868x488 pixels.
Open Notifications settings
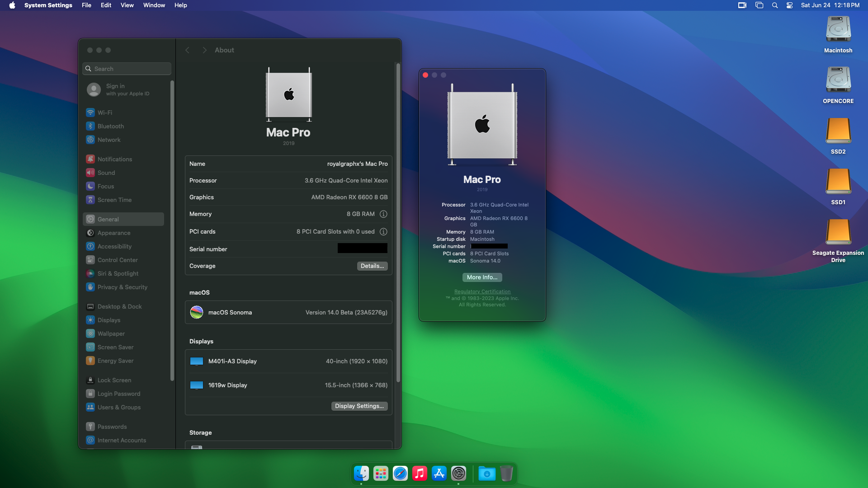coord(123,159)
